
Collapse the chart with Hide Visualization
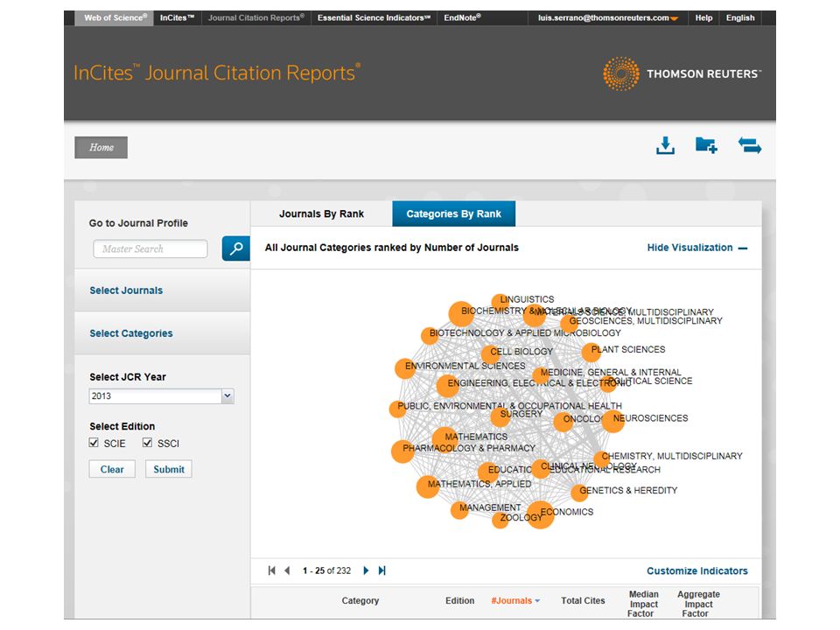(x=697, y=248)
